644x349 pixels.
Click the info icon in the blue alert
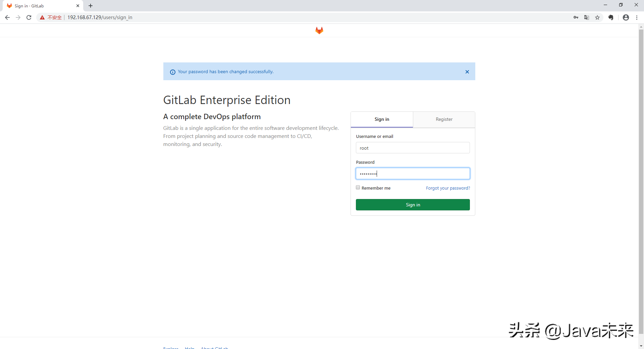[x=173, y=72]
